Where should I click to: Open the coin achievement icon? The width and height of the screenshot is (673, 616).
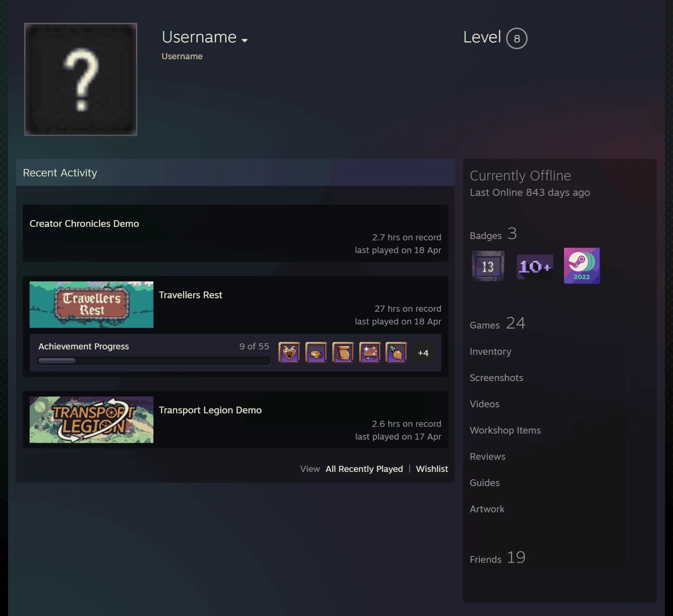point(316,352)
